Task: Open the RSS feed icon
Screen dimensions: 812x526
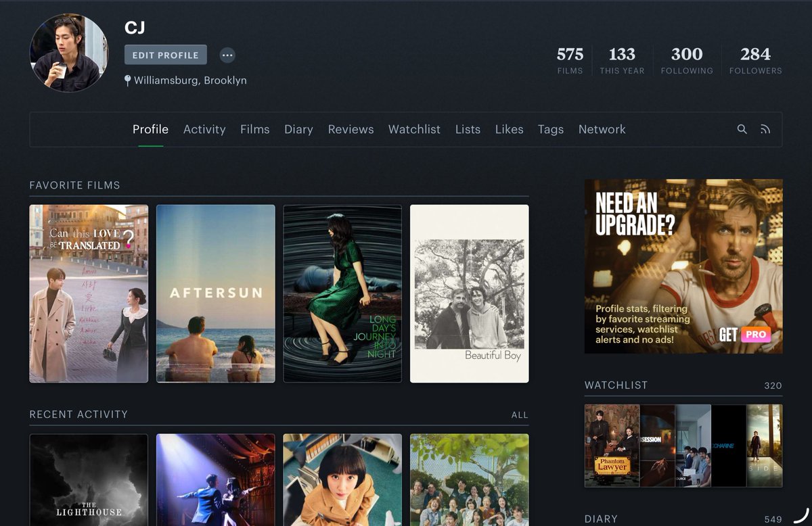Action: pos(765,129)
